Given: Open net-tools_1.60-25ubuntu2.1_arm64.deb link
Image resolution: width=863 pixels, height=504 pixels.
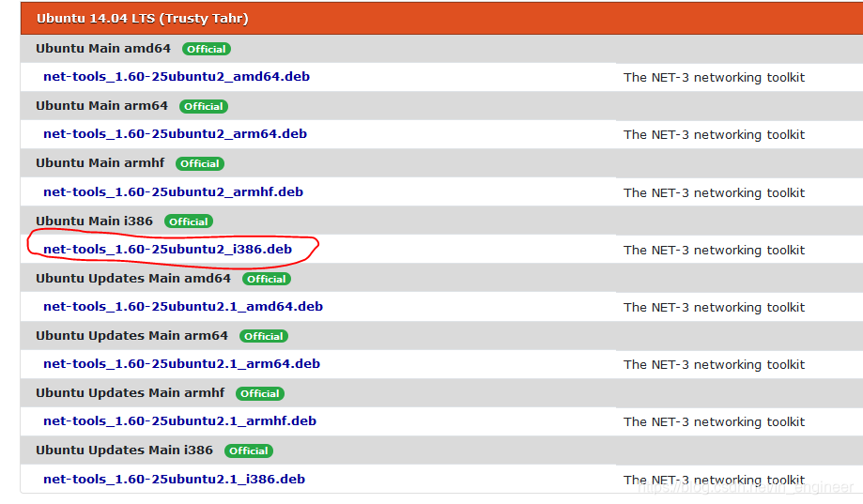Looking at the screenshot, I should click(x=181, y=364).
